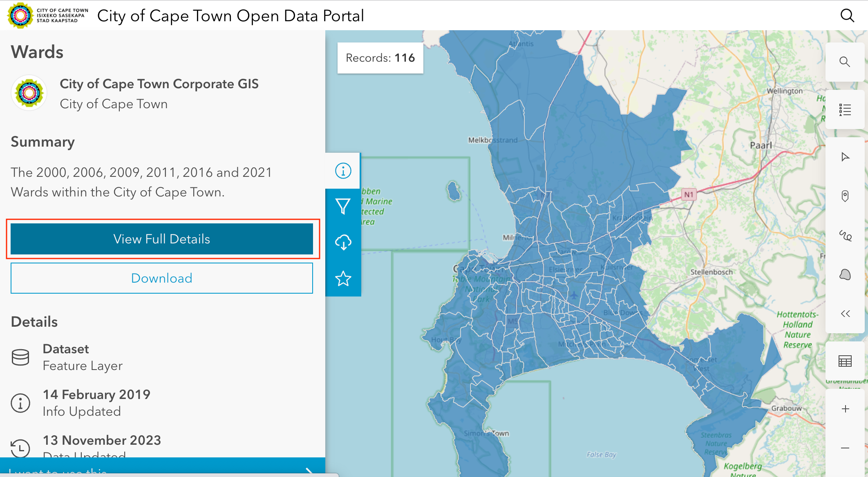This screenshot has height=477, width=868.
Task: Select the freehand line draw tool
Action: pos(845,235)
